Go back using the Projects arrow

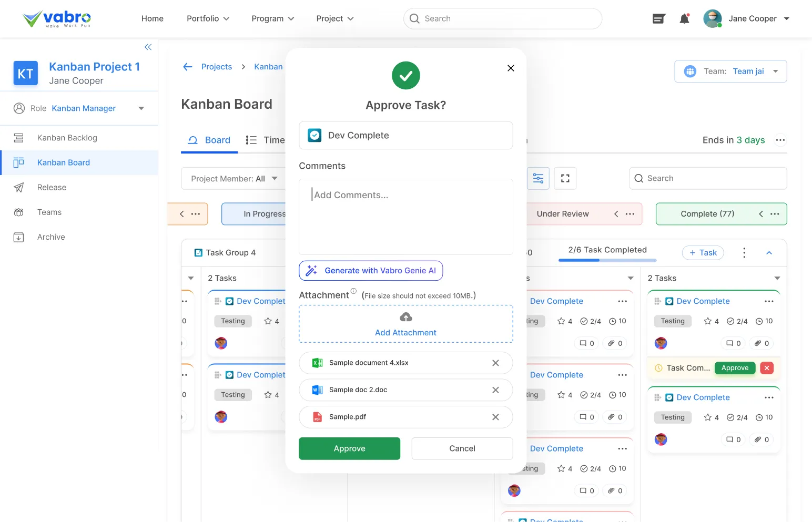click(x=188, y=67)
